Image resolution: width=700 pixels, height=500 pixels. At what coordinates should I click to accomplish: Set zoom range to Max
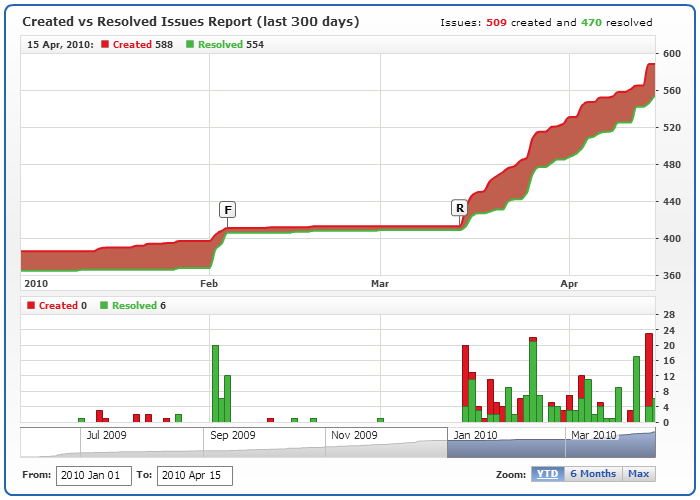pyautogui.click(x=638, y=474)
